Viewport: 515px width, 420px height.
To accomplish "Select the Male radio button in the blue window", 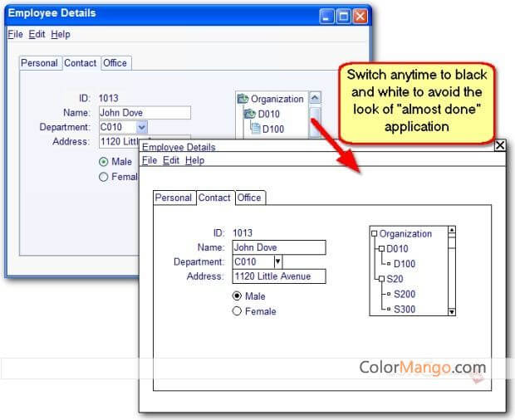I will (x=103, y=162).
